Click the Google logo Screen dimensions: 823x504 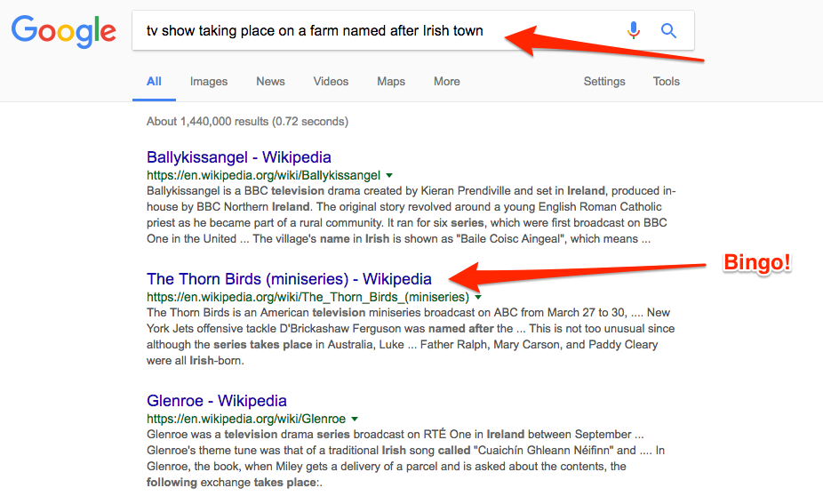63,31
